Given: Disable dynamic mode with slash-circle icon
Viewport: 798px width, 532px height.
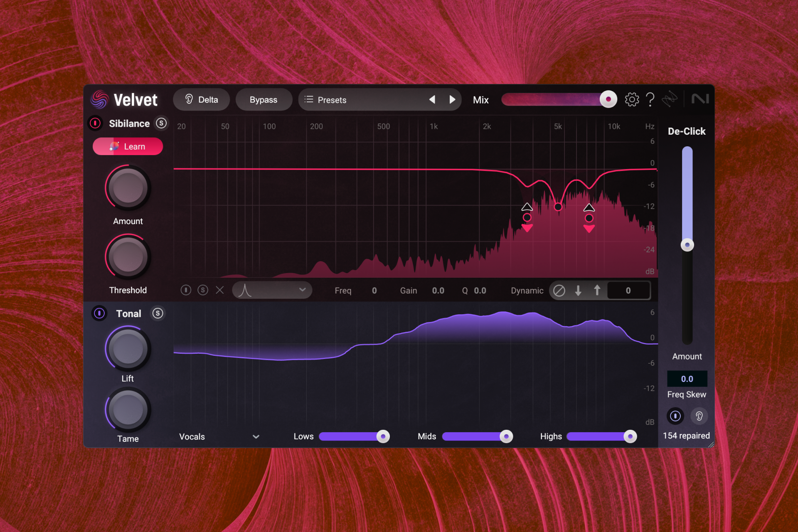Looking at the screenshot, I should tap(559, 291).
